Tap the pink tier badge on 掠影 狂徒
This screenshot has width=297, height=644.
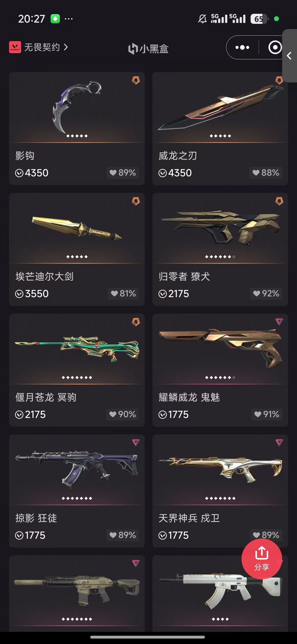point(136,442)
